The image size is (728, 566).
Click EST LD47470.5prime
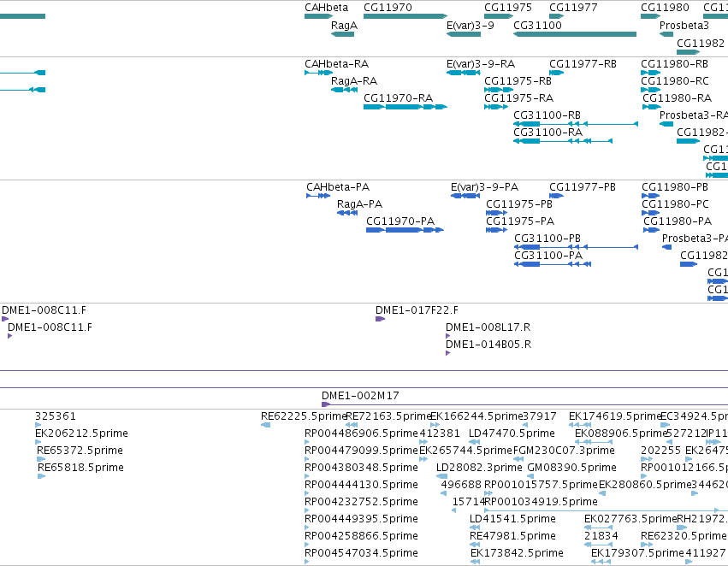474,442
